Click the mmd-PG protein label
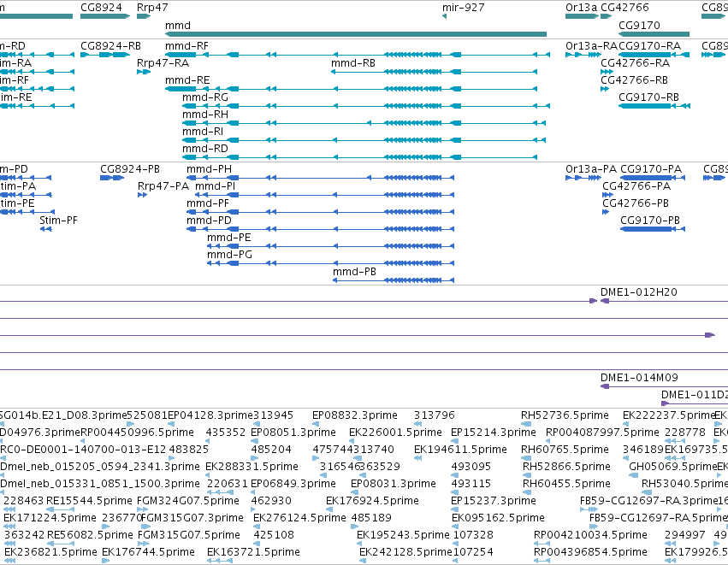This screenshot has width=728, height=565. (230, 255)
